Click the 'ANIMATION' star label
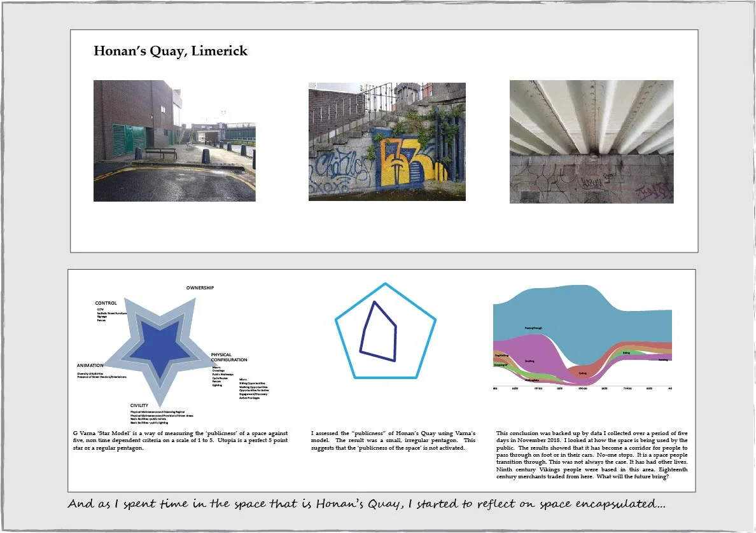This screenshot has height=533, width=756. [90, 365]
